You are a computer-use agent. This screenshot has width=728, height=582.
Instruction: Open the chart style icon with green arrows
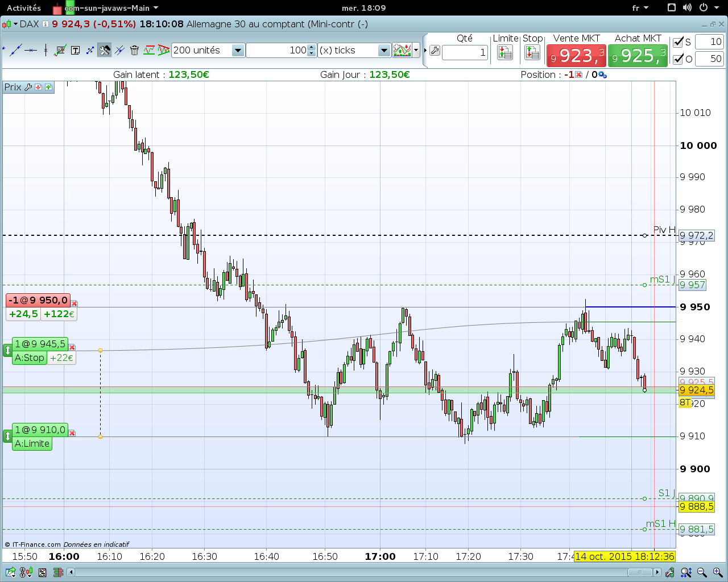[x=402, y=50]
